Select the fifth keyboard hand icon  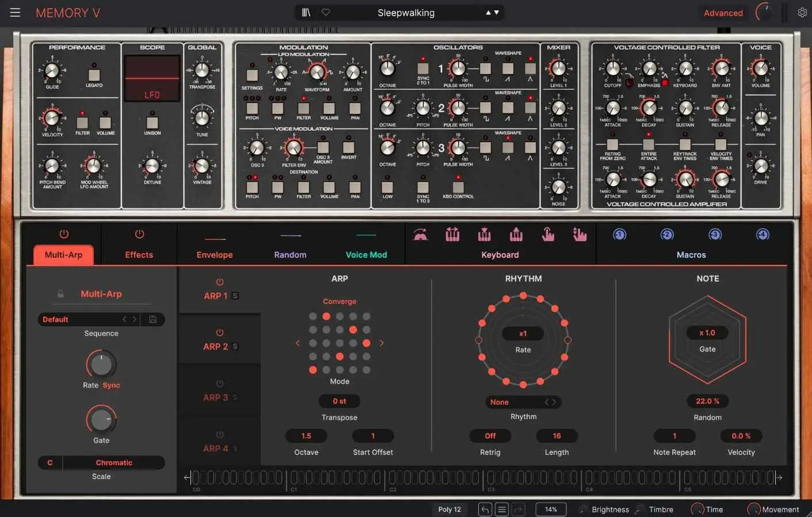548,234
